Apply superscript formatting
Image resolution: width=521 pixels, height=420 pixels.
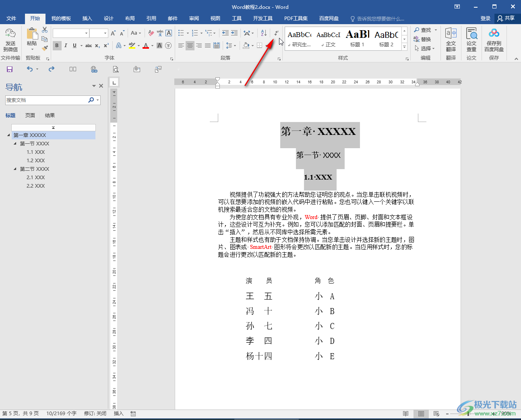click(106, 46)
